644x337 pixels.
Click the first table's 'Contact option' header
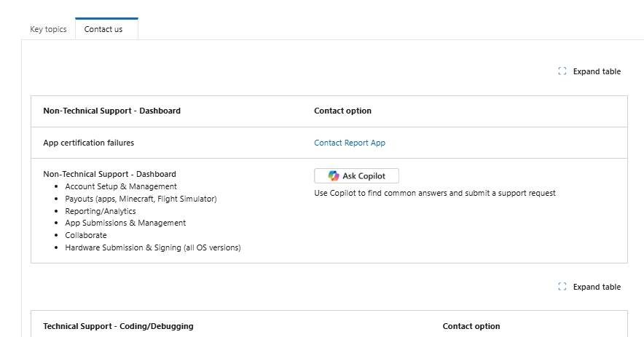[342, 111]
